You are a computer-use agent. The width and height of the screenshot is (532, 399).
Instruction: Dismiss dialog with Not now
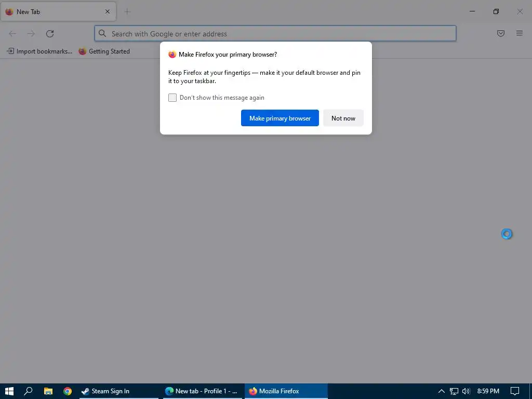[x=343, y=118]
